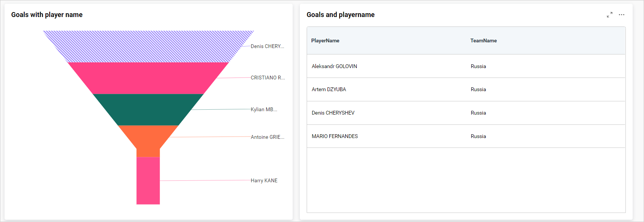Click the Kylian MB... funnel label
644x222 pixels.
point(264,110)
